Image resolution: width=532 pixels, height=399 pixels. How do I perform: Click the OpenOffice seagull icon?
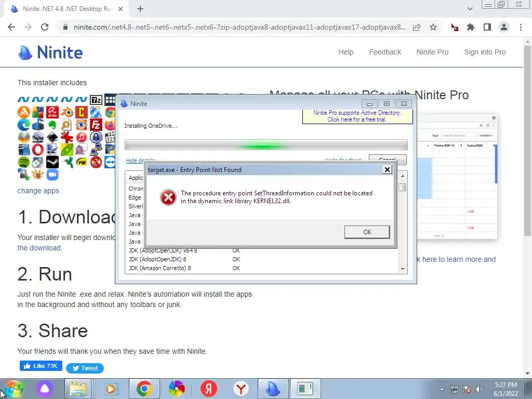click(24, 150)
